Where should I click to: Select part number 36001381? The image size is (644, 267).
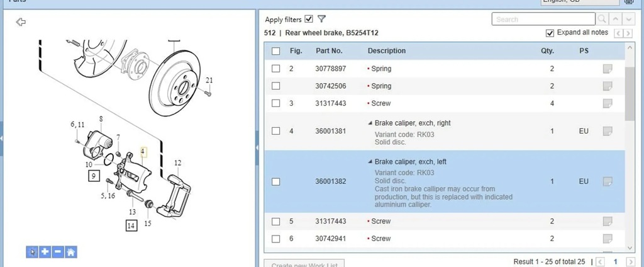(x=331, y=131)
